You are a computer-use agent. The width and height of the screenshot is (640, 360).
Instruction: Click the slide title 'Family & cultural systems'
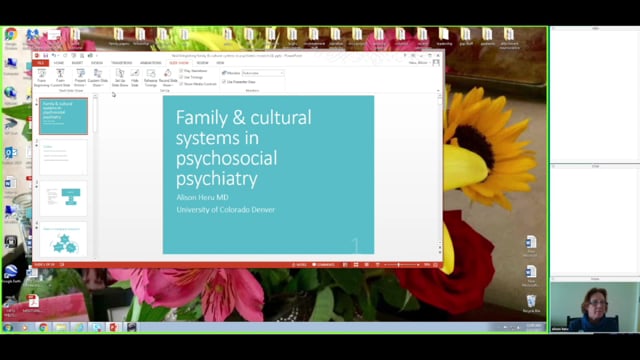[244, 148]
